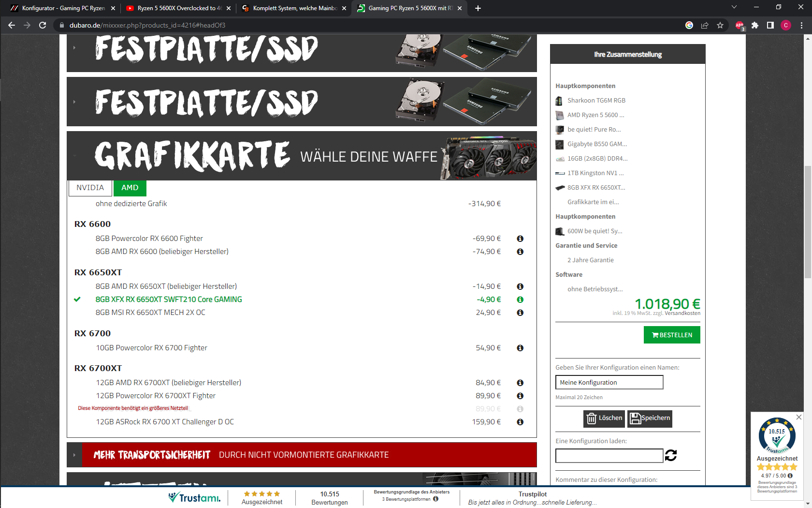Show info for 8GB AMD RX 6650XT beliebiger Hersteller
812x508 pixels.
tap(520, 286)
